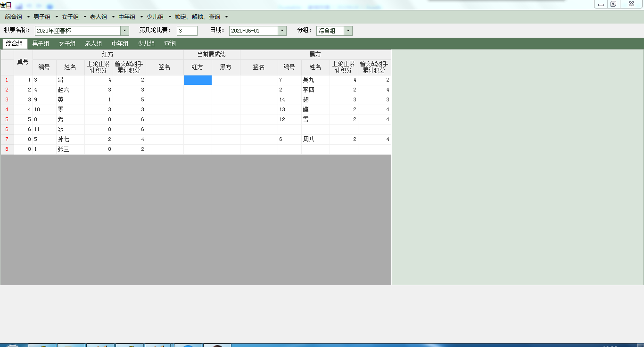This screenshot has width=644, height=347.
Task: Select row header number 6
Action: coord(7,130)
